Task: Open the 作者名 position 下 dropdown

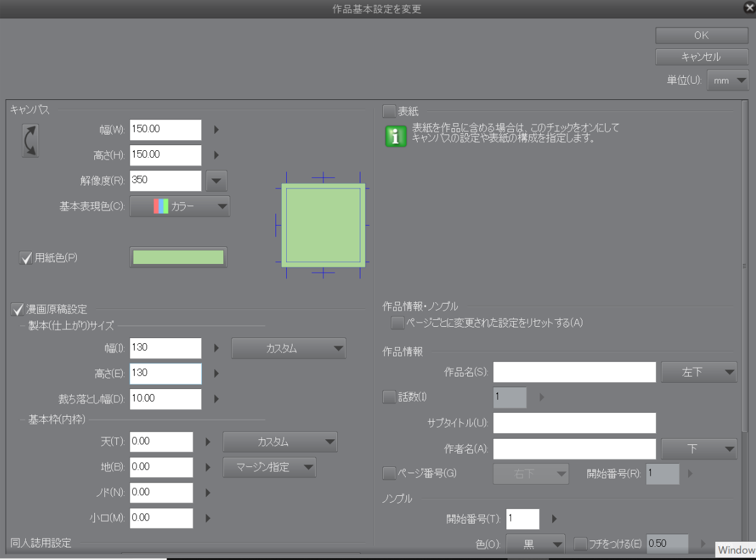Action: (699, 449)
